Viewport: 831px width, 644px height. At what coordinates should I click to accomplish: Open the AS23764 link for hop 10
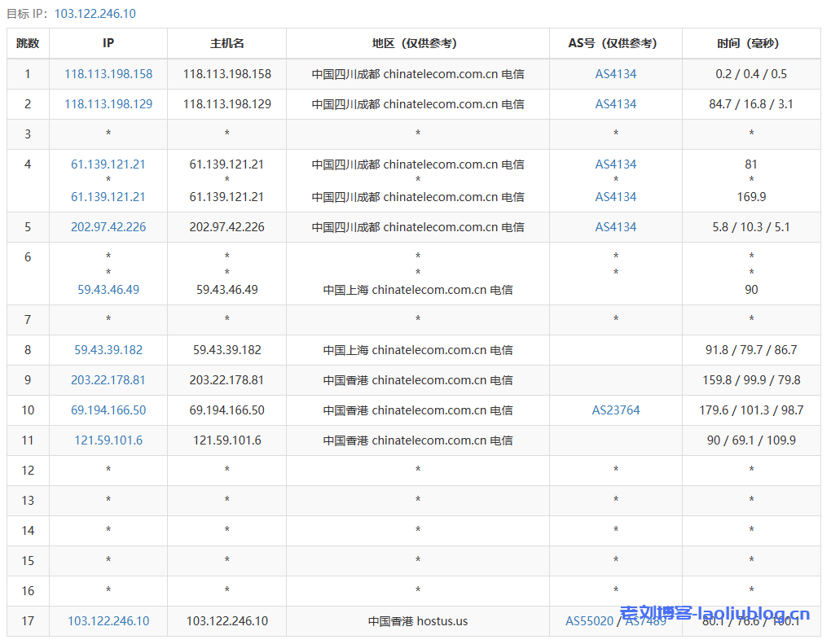[616, 410]
